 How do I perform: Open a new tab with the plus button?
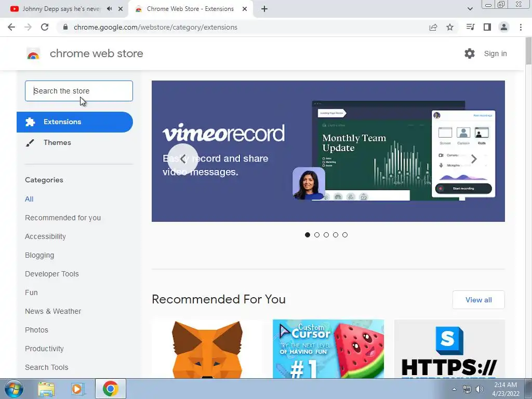(x=264, y=9)
